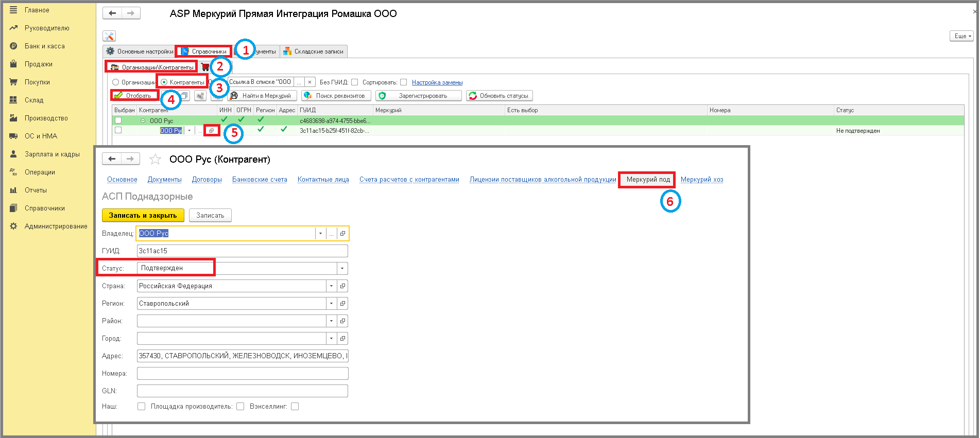Open the Еще dropdown menu
The image size is (980, 438).
961,36
